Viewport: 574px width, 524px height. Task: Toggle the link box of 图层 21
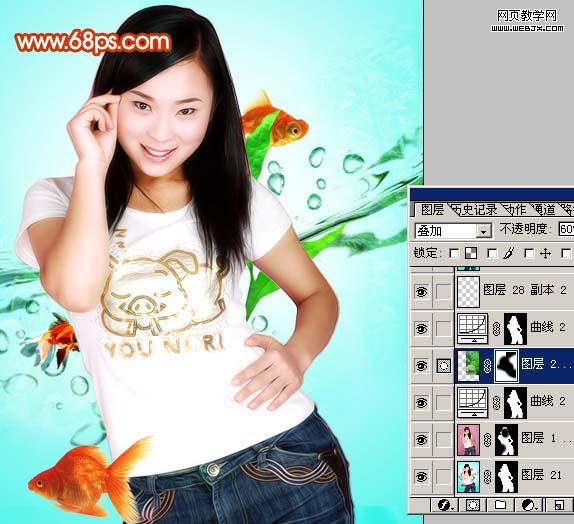pos(444,476)
